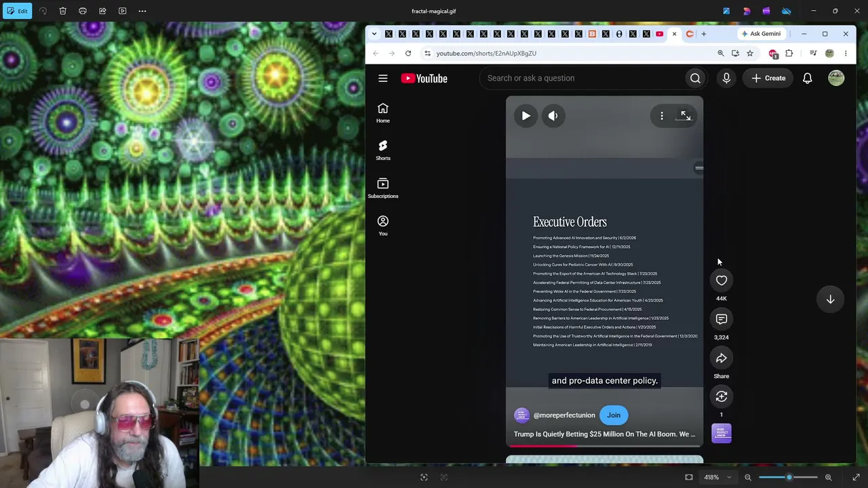Viewport: 868px width, 488px height.
Task: Zoom out with the Photos magnifier minus
Action: pyautogui.click(x=748, y=477)
